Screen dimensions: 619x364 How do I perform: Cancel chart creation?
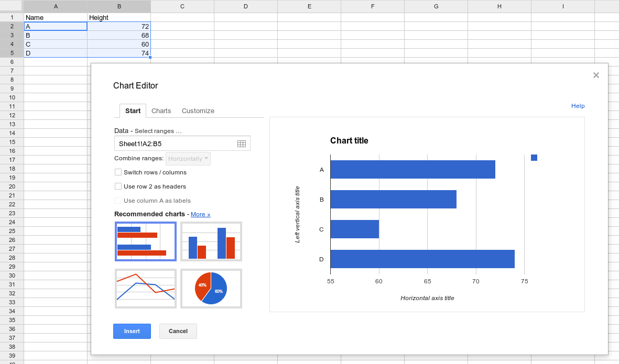point(178,331)
